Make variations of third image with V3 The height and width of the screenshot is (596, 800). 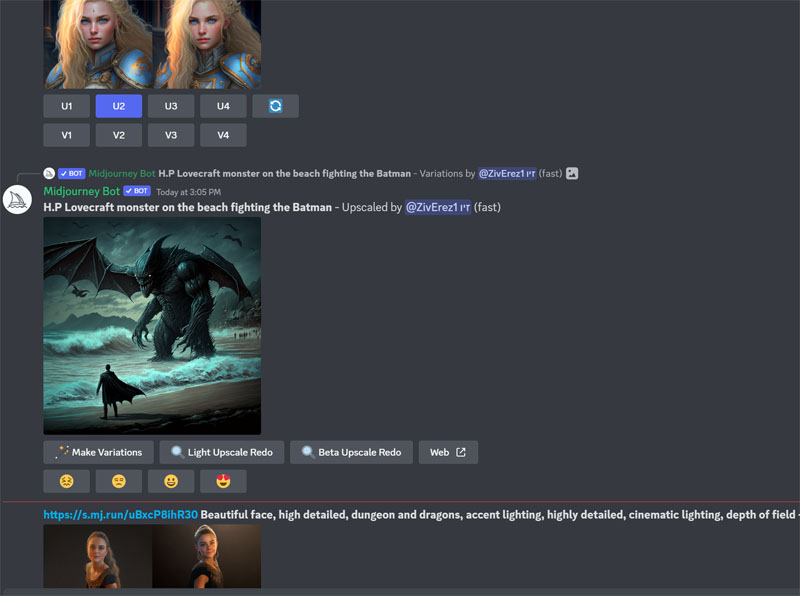171,135
